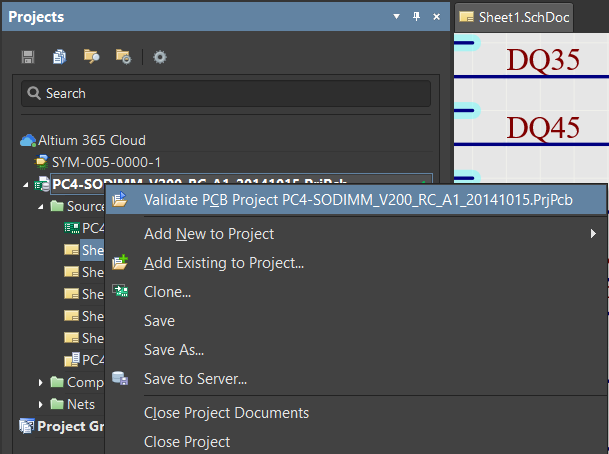The width and height of the screenshot is (609, 454).
Task: Click the Validate PCB Project icon
Action: coord(120,199)
